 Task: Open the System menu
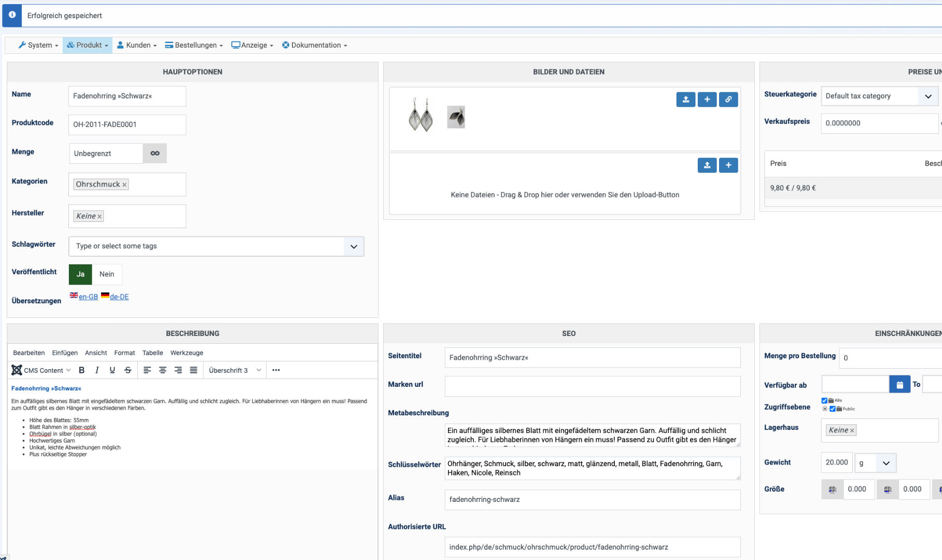[x=38, y=45]
